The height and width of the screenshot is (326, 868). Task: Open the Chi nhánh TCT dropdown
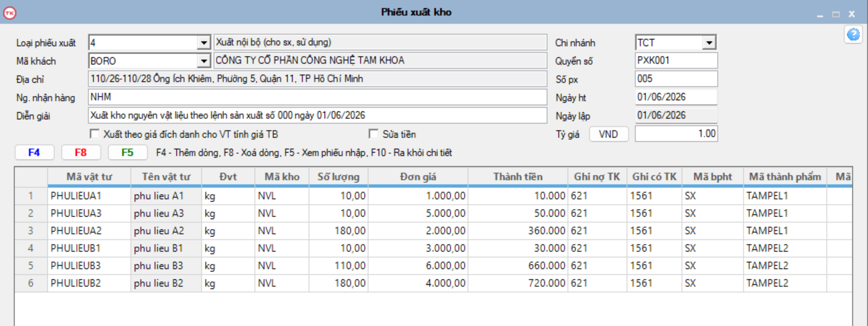coord(709,43)
